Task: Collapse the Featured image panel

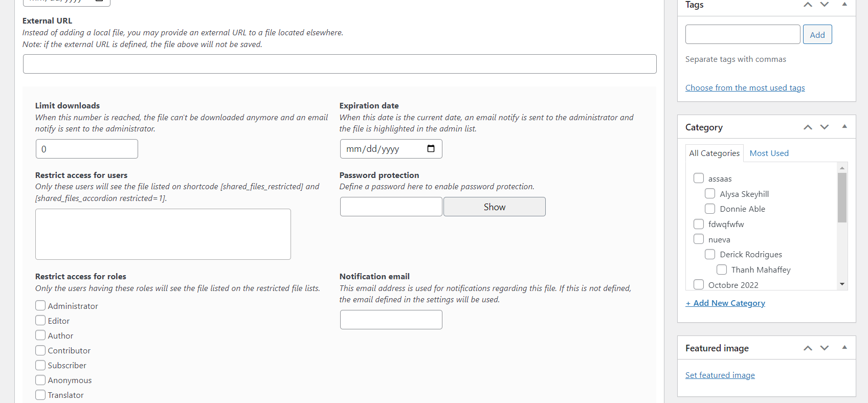Action: pyautogui.click(x=844, y=348)
